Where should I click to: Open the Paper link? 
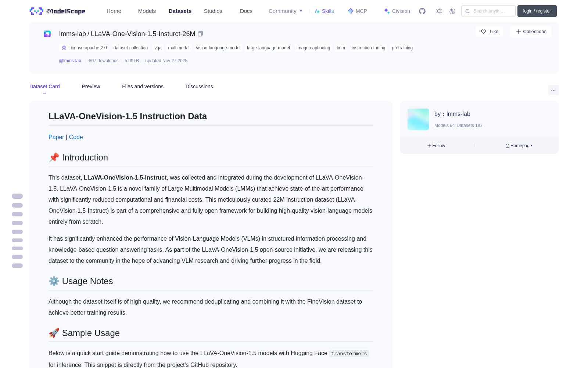56,137
